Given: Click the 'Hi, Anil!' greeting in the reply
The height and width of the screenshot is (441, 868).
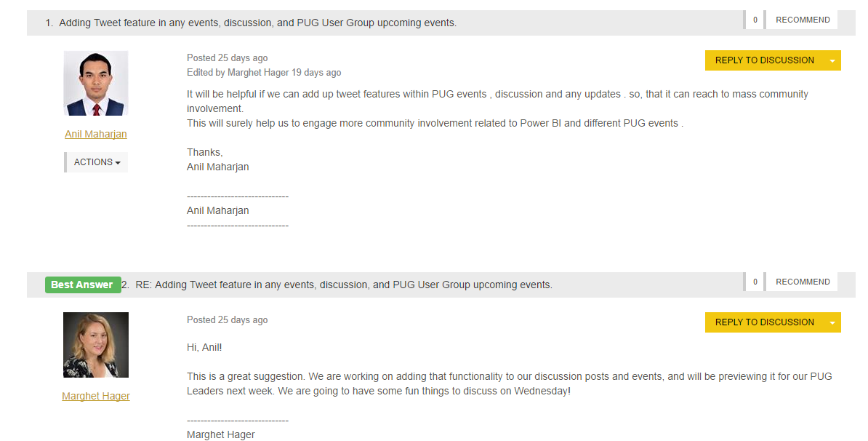Looking at the screenshot, I should coord(204,347).
